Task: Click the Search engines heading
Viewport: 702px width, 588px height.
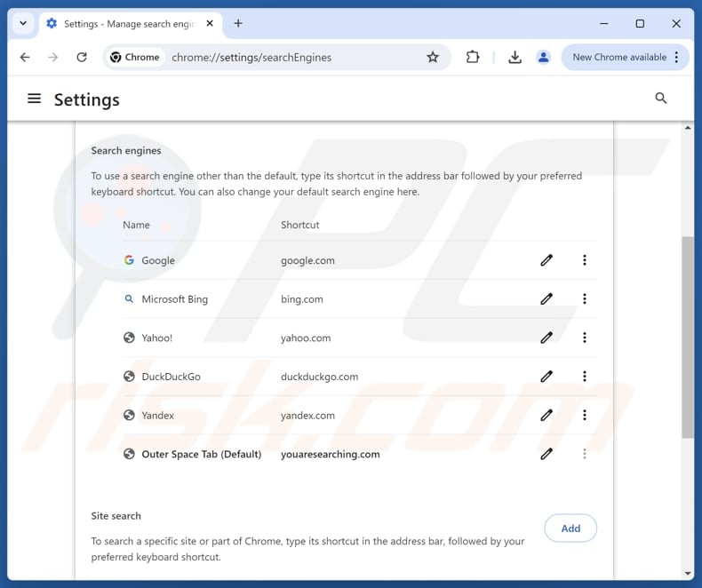Action: point(126,150)
